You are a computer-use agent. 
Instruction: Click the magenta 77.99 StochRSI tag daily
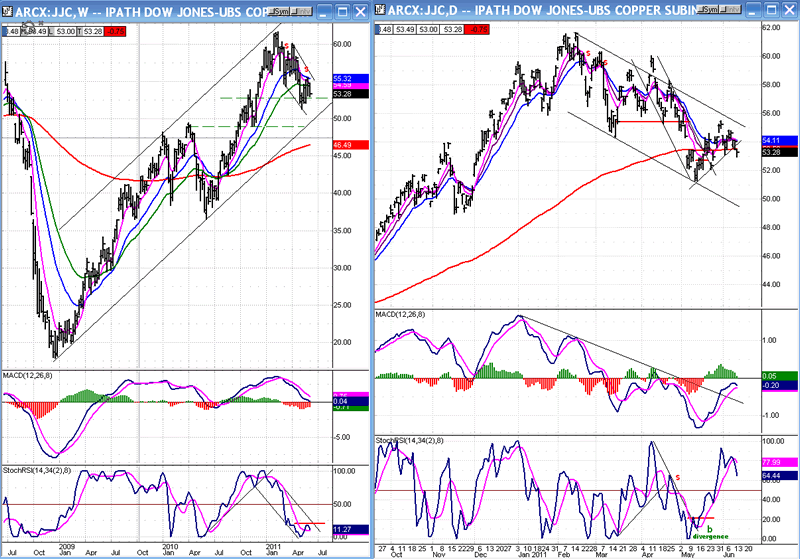(780, 462)
